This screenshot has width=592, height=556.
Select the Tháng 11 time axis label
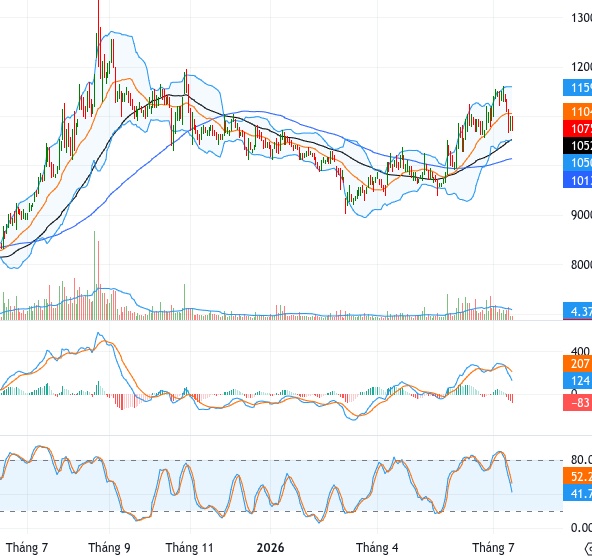190,547
